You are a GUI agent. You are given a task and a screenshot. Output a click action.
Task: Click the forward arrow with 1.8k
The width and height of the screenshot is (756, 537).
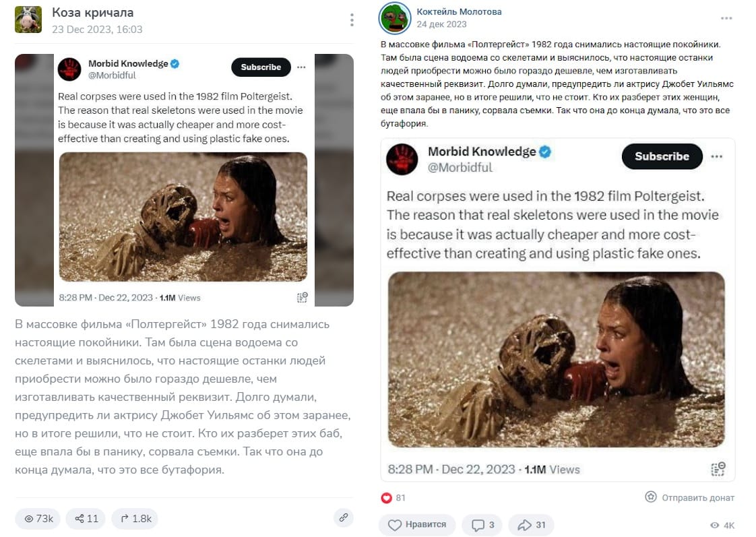point(135,519)
